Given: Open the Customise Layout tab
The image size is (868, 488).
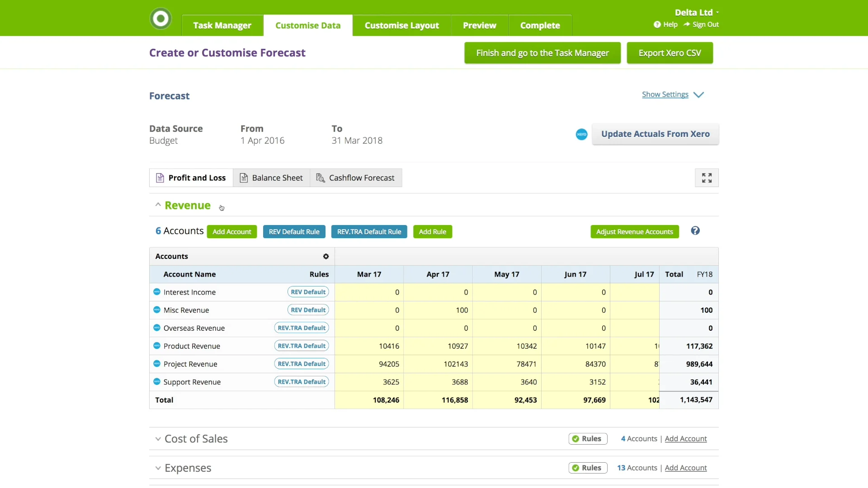Looking at the screenshot, I should click(x=401, y=26).
